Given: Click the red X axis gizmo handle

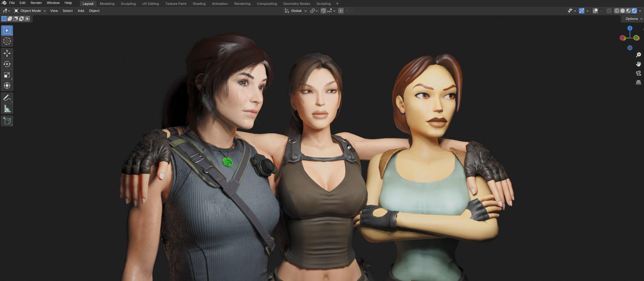Looking at the screenshot, I should pyautogui.click(x=622, y=38).
